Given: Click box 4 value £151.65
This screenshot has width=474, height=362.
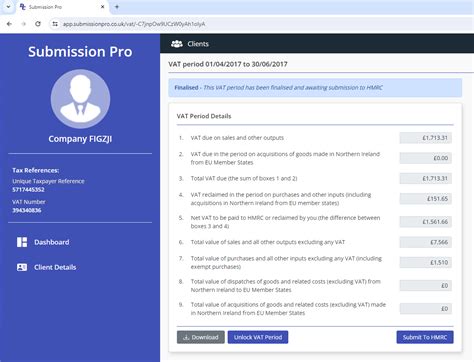Looking at the screenshot, I should [x=426, y=199].
